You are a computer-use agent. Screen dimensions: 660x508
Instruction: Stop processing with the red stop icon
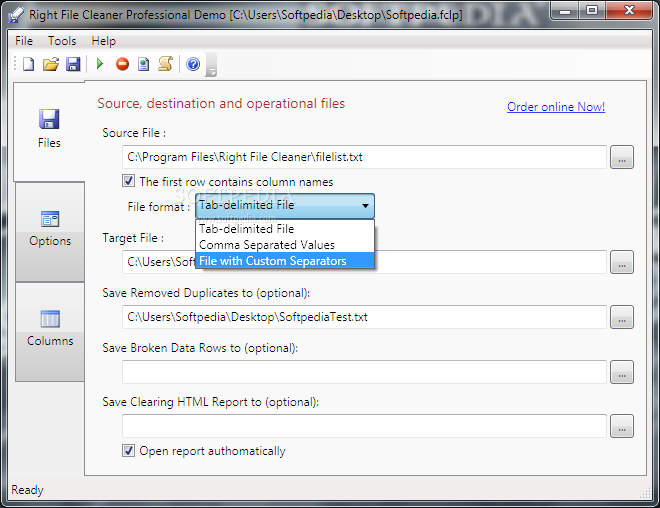(x=122, y=64)
